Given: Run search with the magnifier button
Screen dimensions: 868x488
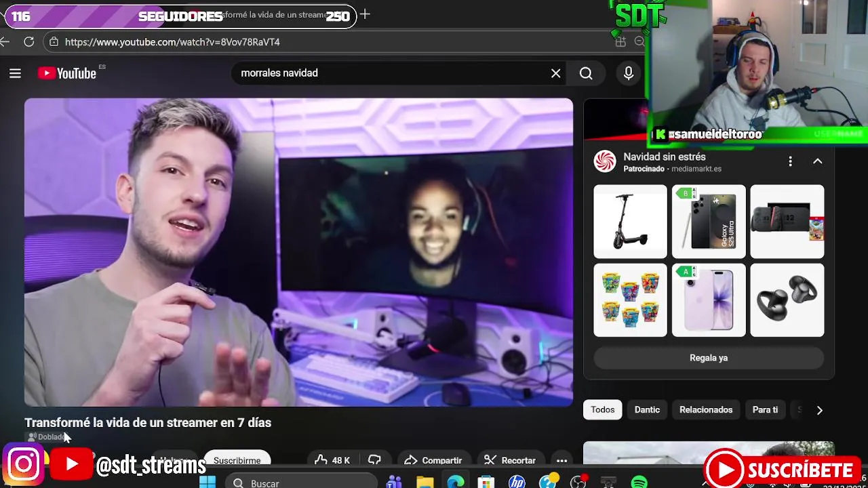Looking at the screenshot, I should tap(586, 73).
